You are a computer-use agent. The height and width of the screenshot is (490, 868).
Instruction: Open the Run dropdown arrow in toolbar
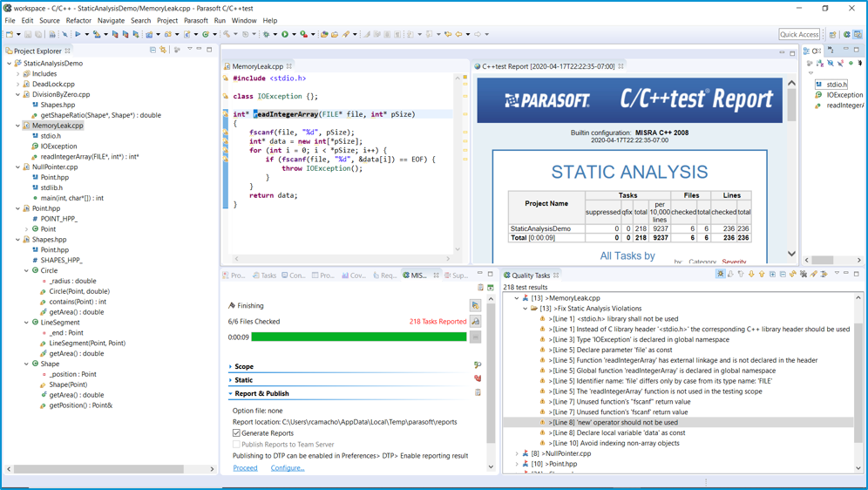294,34
